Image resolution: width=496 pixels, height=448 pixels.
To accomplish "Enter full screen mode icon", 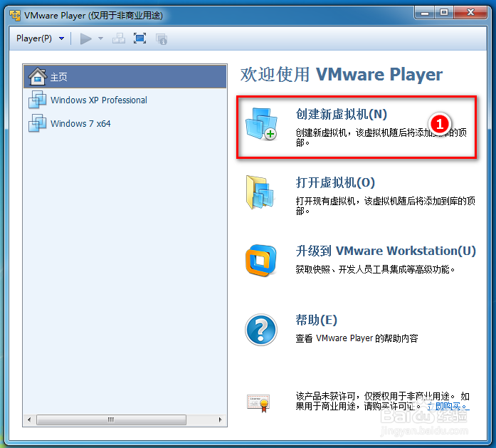I will (139, 38).
